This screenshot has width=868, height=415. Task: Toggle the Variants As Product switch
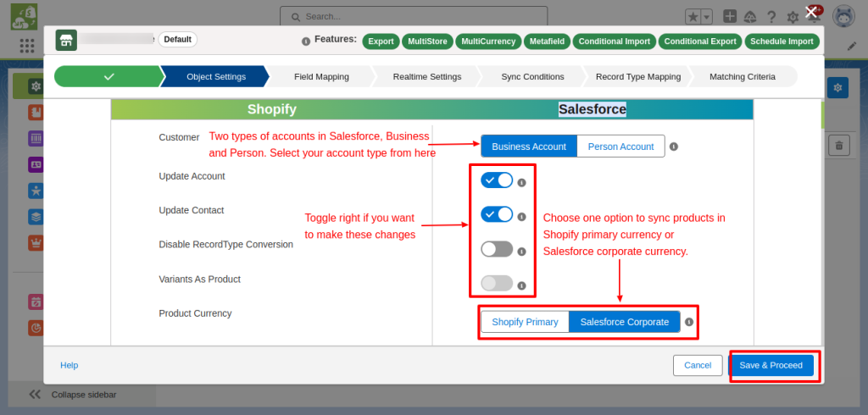(497, 284)
